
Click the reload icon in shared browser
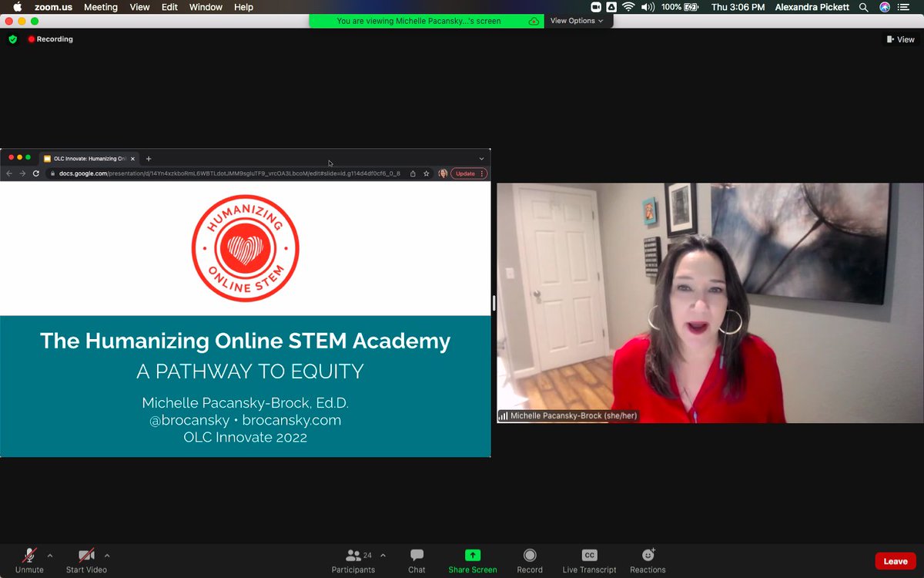pos(35,173)
